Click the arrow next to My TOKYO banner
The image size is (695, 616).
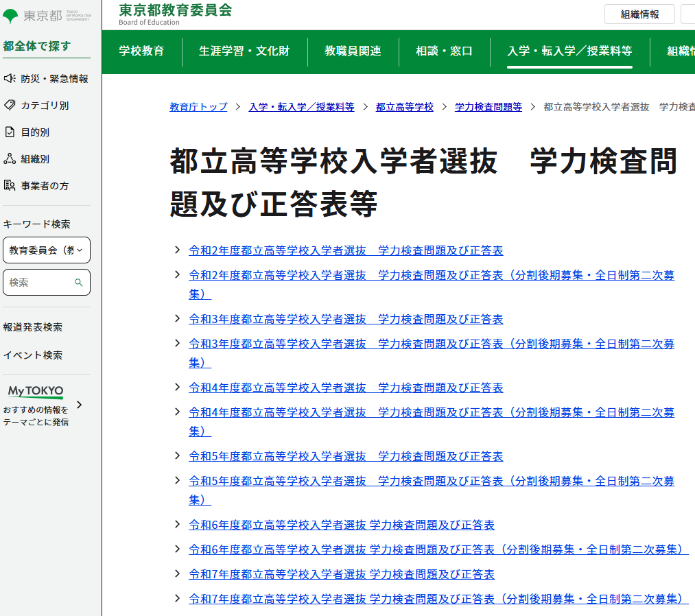(80, 405)
